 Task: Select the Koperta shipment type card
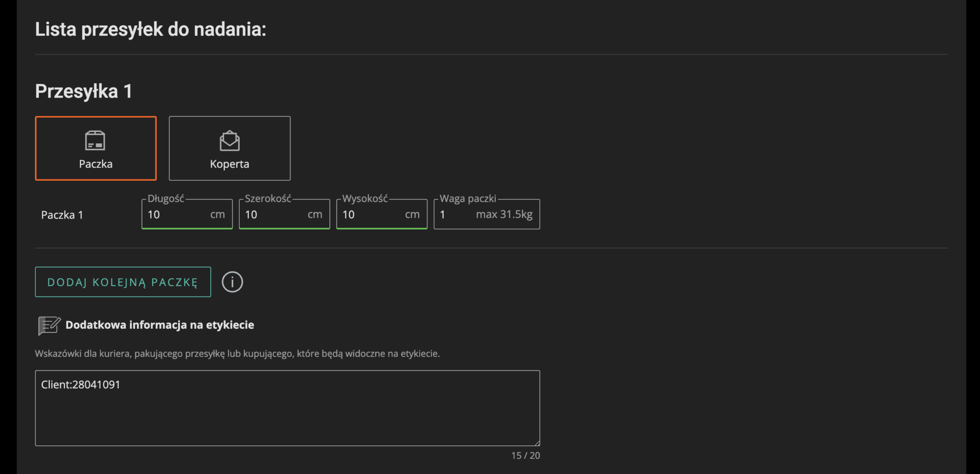click(x=230, y=148)
